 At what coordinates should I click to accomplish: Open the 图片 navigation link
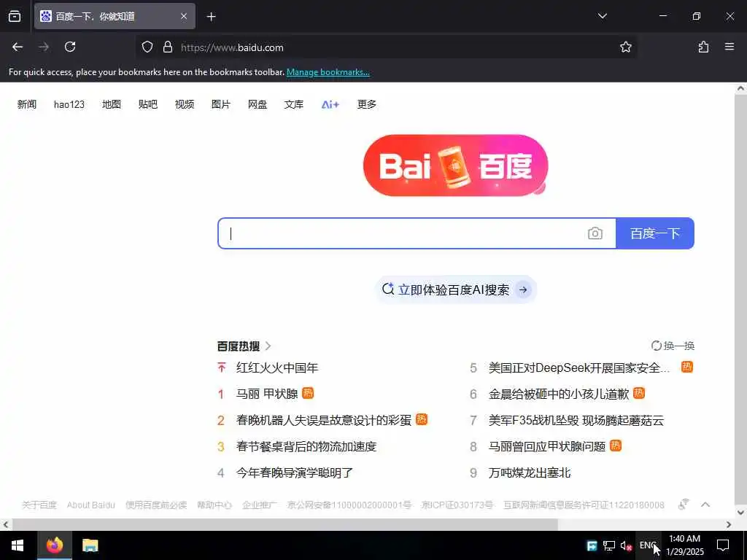pos(220,104)
